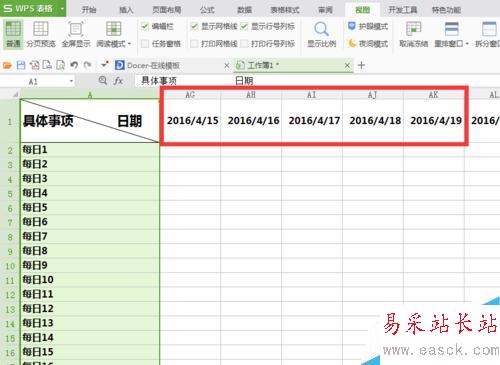Expand the WPS 表格 menu arrow
Screen dimensions: 500x365
pos(62,8)
